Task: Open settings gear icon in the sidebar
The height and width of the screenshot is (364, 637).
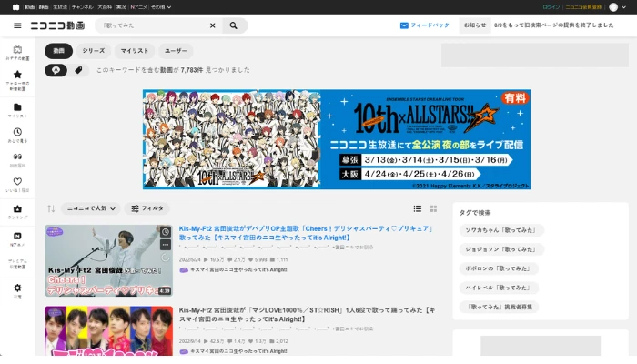Action: point(17,291)
